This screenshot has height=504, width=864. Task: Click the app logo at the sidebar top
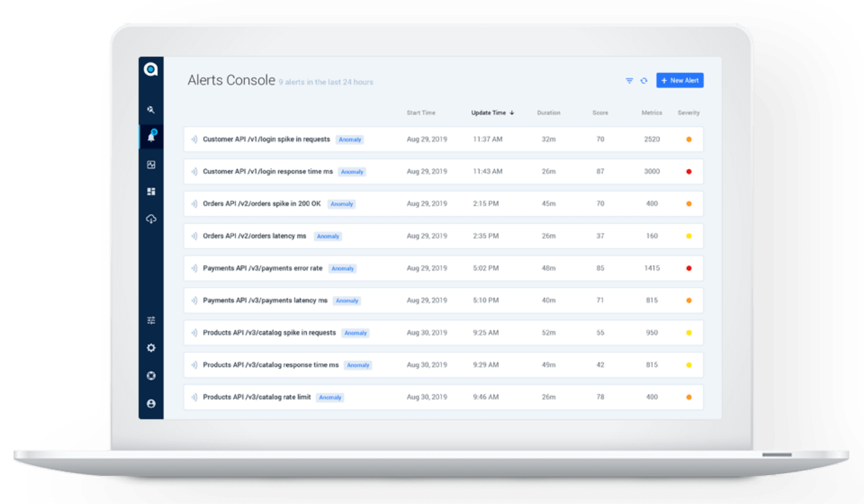click(151, 69)
